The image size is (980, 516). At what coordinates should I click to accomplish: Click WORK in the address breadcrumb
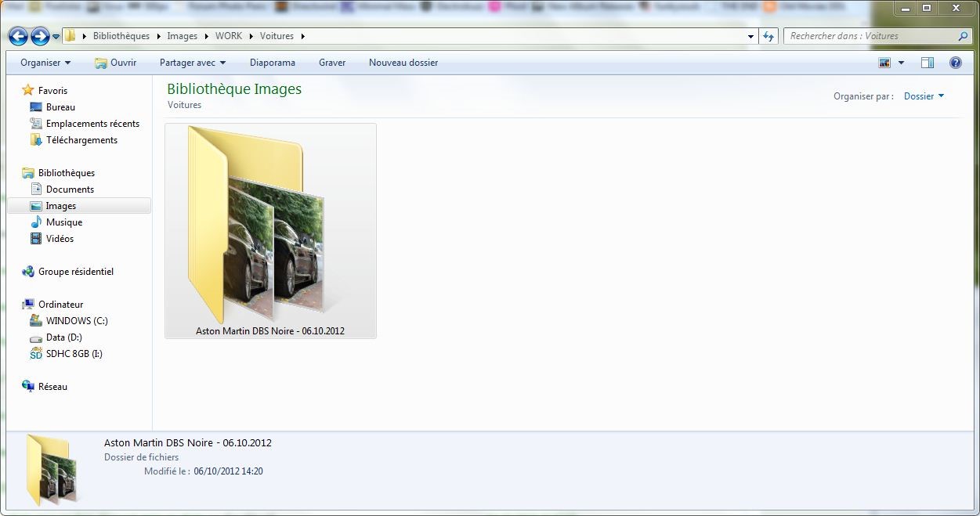point(229,36)
